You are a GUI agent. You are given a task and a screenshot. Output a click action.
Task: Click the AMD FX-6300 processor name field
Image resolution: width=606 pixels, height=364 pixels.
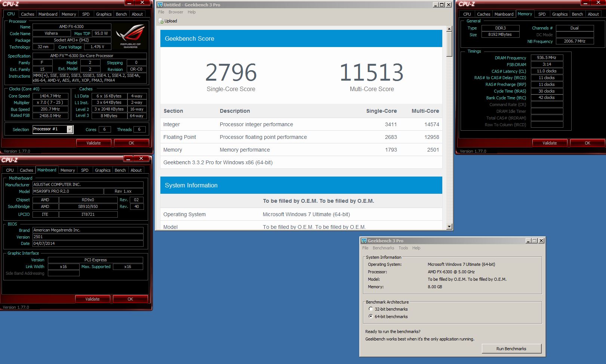click(71, 27)
